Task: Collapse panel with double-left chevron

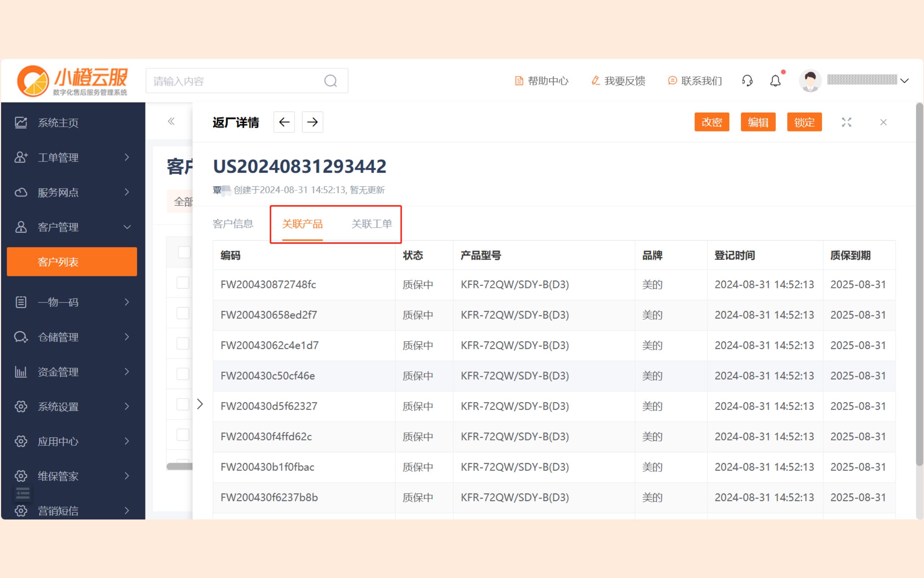Action: [x=171, y=122]
